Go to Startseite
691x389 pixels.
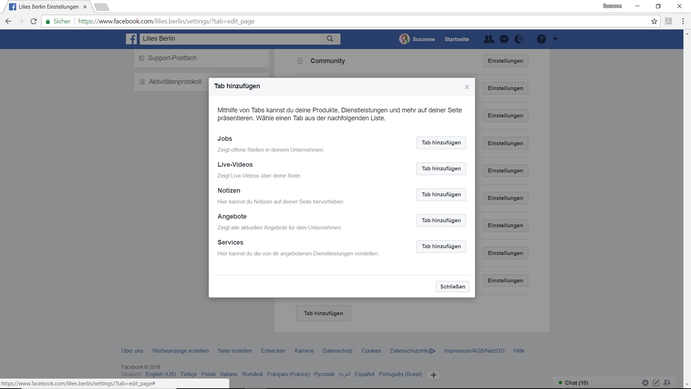[457, 39]
